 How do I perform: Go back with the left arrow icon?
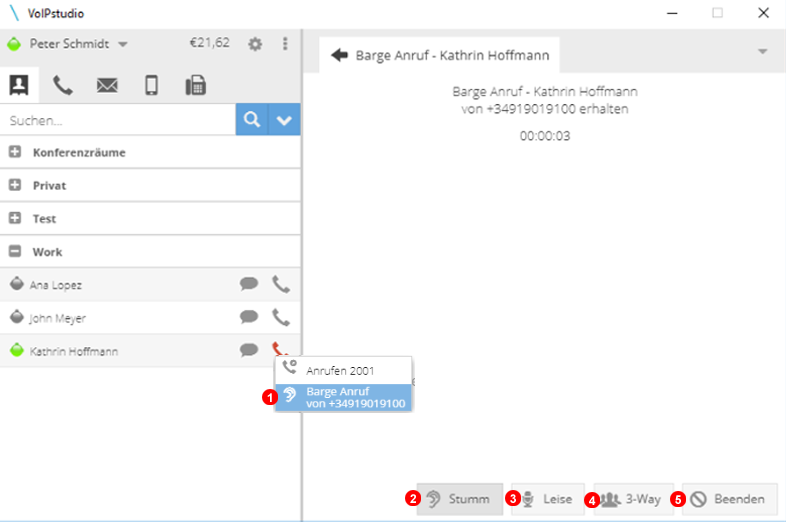tap(339, 55)
